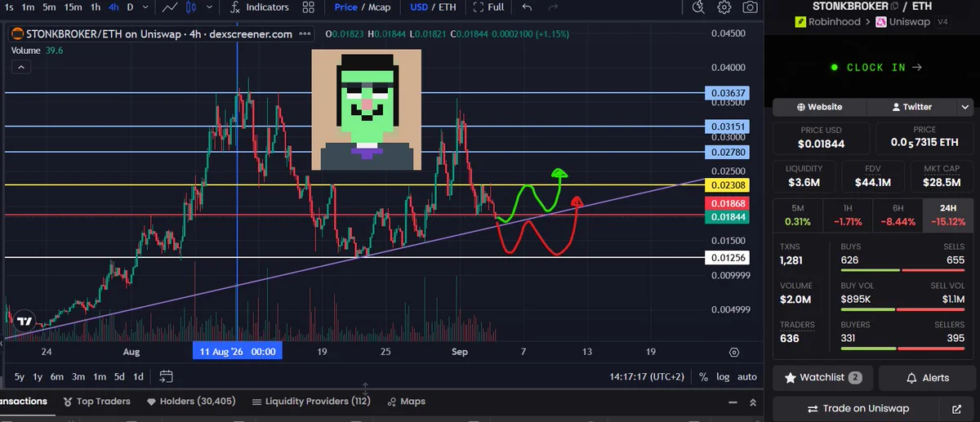Select the D daily timeframe
The width and height of the screenshot is (980, 422).
[x=130, y=7]
